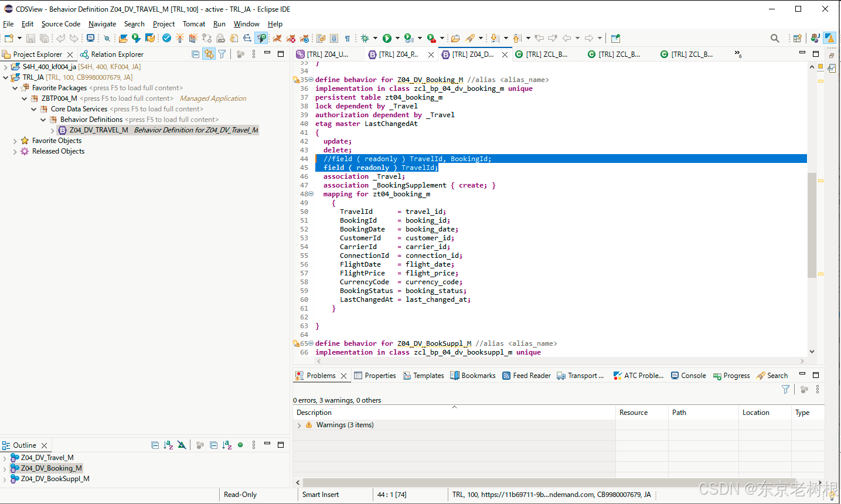Switch to the Console tab
This screenshot has height=504, width=841.
point(693,376)
